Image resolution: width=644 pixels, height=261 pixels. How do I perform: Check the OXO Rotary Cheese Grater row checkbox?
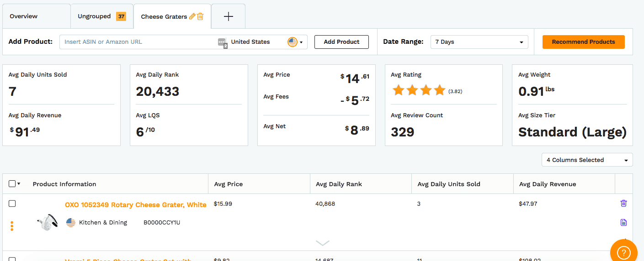point(12,204)
